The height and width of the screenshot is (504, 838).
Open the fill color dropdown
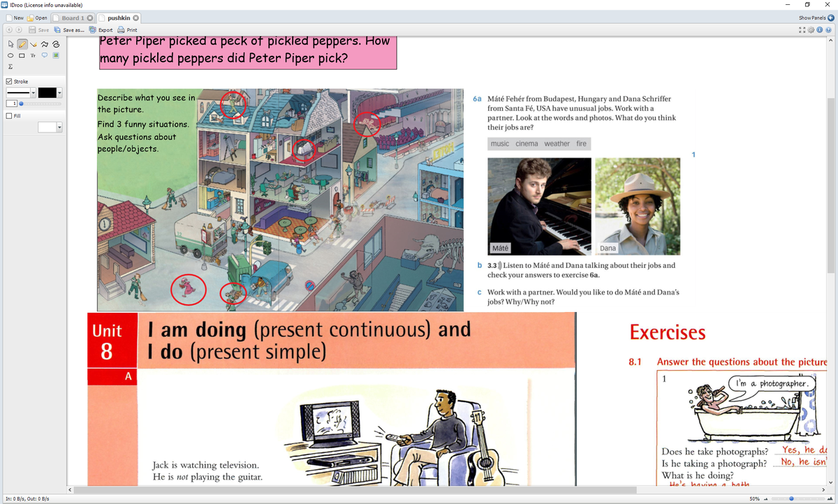coord(60,127)
